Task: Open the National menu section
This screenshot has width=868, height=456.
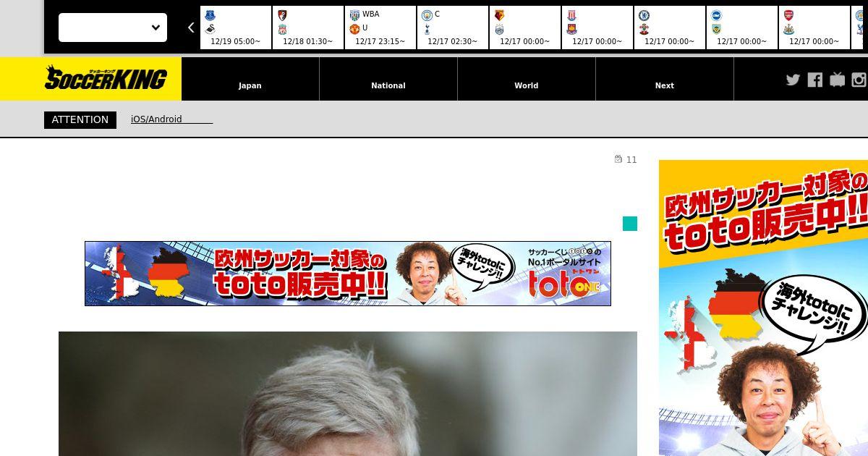Action: point(388,79)
